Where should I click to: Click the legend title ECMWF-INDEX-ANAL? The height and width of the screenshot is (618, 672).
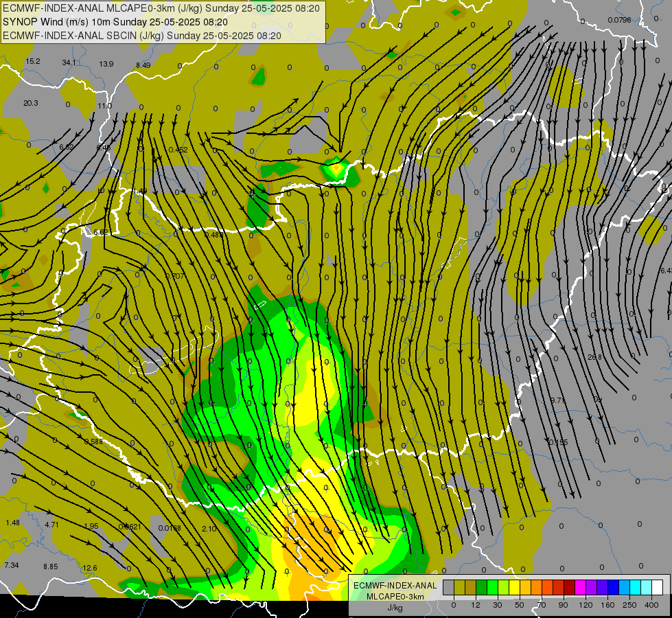(395, 586)
